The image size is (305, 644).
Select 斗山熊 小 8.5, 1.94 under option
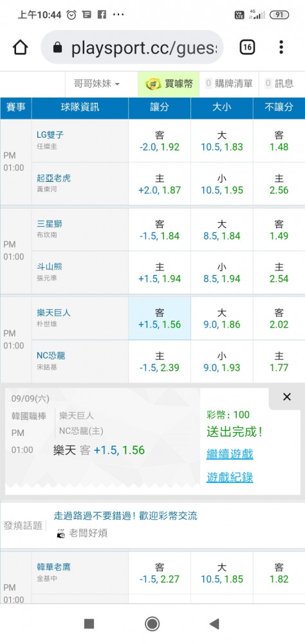tap(221, 272)
